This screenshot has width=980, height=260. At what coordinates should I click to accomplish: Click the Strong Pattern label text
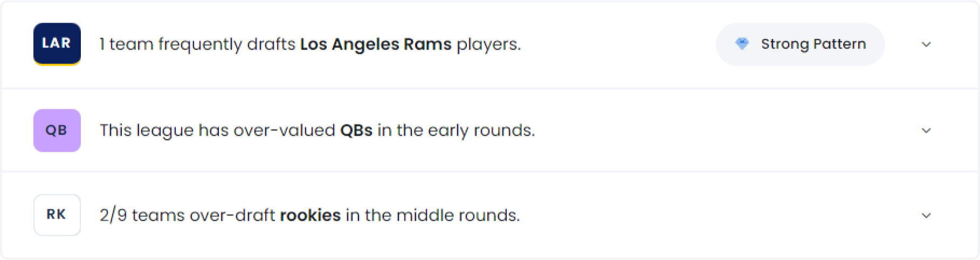[813, 44]
